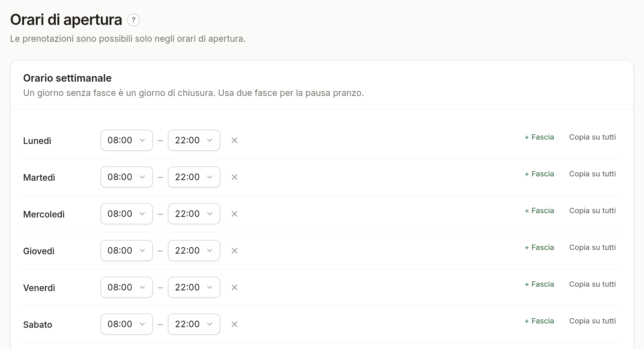Open the help icon beside Orari di apertura
Screen dimensions: 644x349
click(134, 20)
